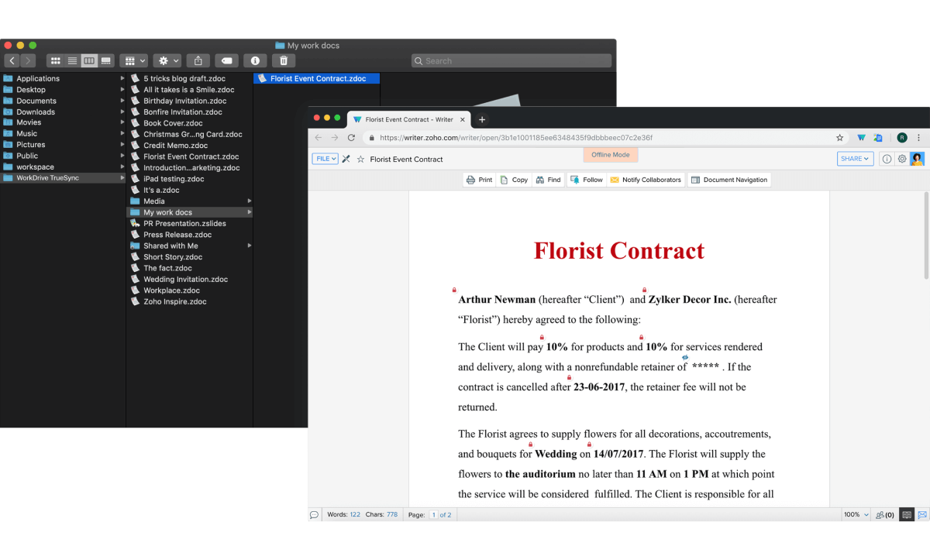Select Florist Event Contract.zdoc in third column

pos(316,78)
